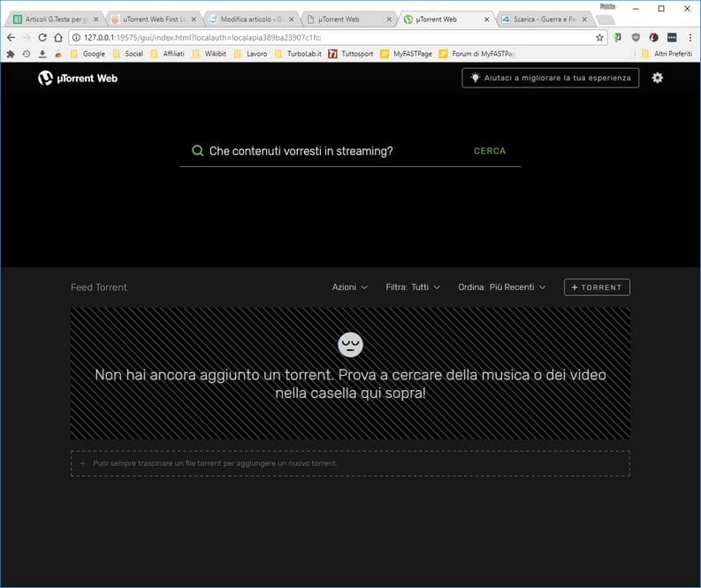Click the colorful bookmark icon after downloads
Viewport: 701px width, 588px height.
coord(58,54)
